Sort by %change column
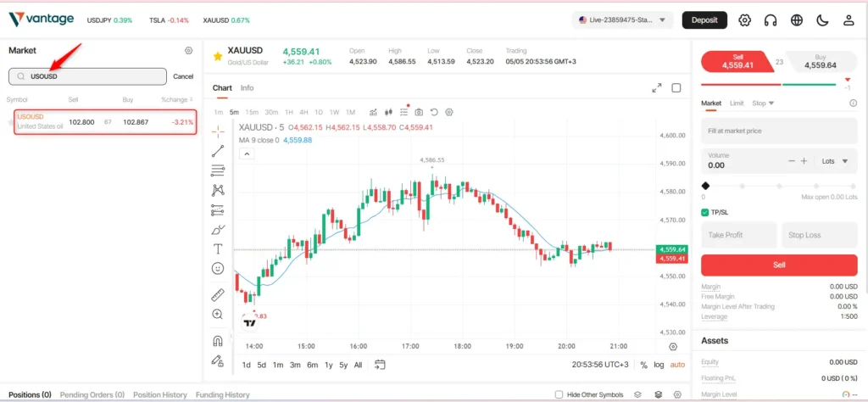 177,100
